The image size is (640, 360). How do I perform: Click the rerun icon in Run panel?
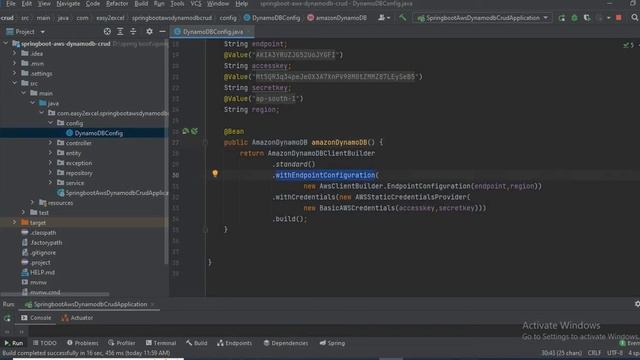pyautogui.click(x=7, y=318)
